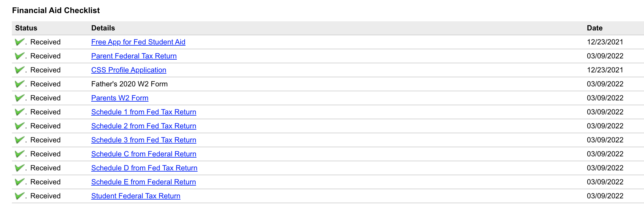Click the checkmark icon beside Father's 2020 W2 Form
Image resolution: width=644 pixels, height=209 pixels.
pos(19,84)
